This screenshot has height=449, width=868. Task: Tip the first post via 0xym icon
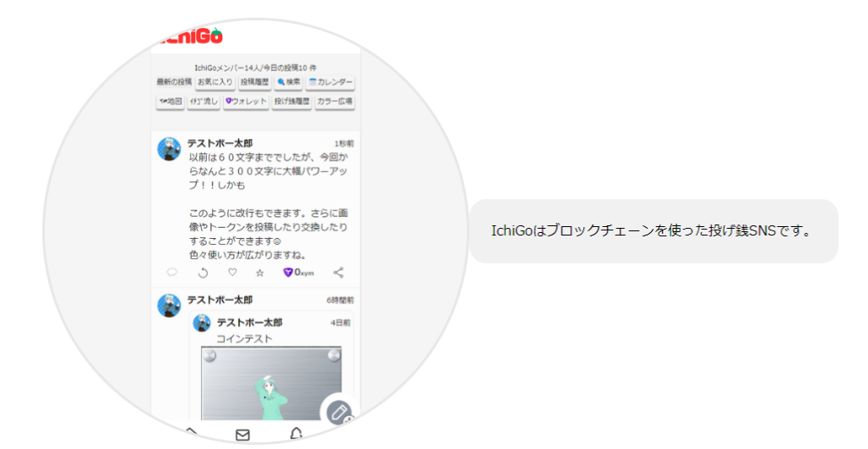pos(298,273)
